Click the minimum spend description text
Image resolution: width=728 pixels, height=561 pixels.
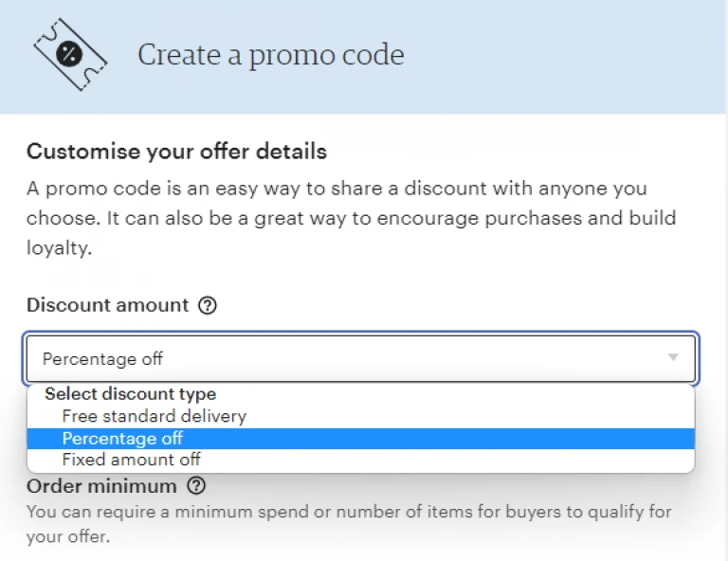tap(349, 524)
